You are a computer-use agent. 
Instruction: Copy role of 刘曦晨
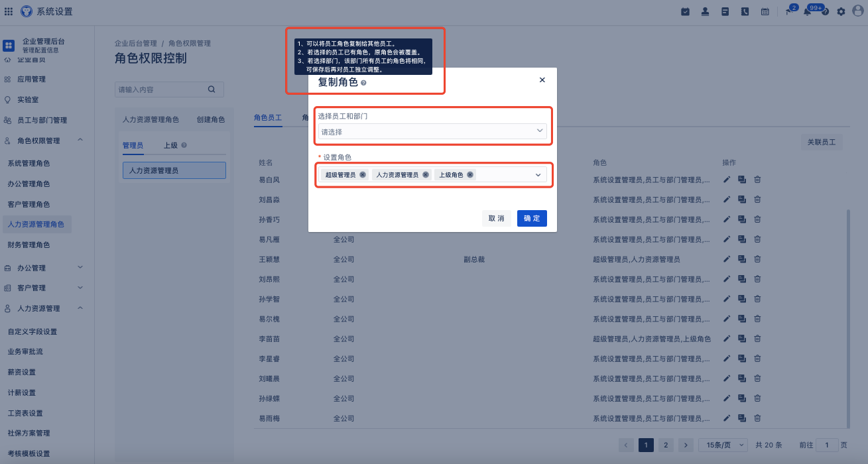742,378
